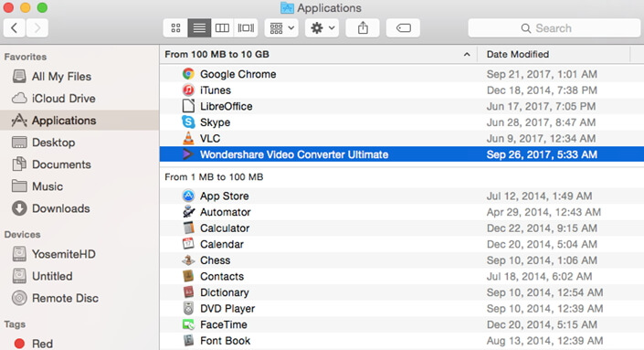Open All My Files in sidebar
644x350 pixels.
point(79,77)
